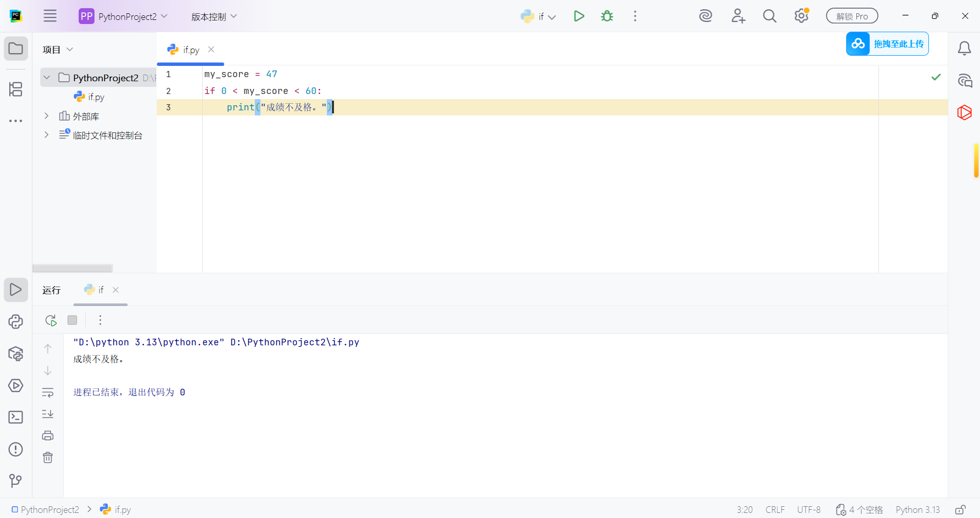Toggle the Run tool window
980x518 pixels.
[16, 290]
